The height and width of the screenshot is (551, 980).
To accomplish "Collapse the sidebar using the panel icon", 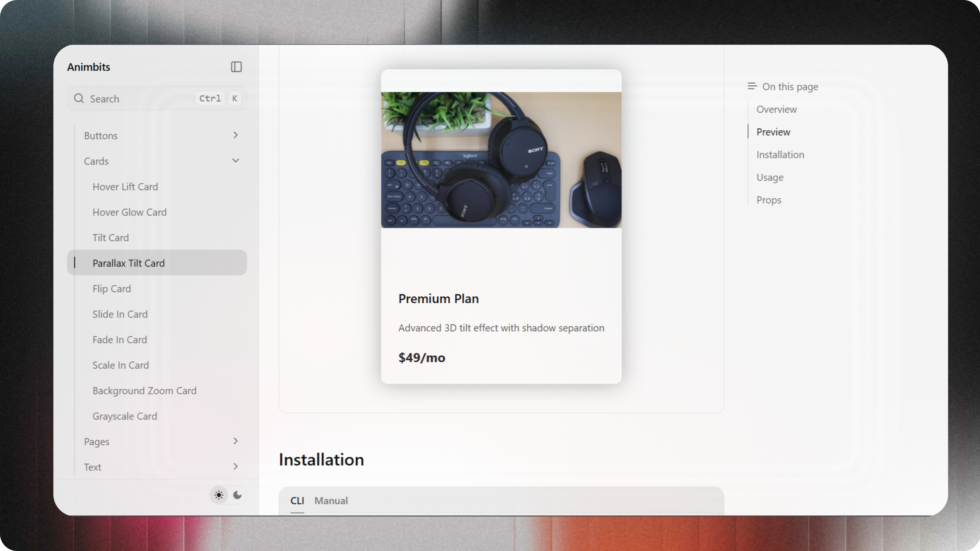I will [x=236, y=67].
